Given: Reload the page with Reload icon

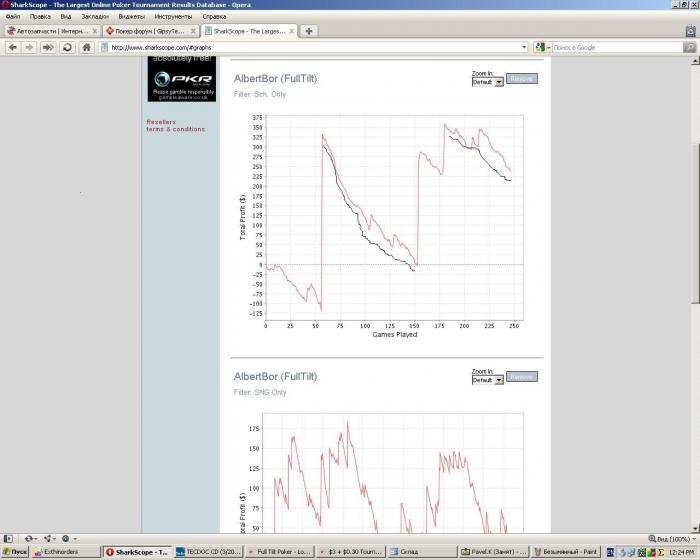Looking at the screenshot, I should [x=67, y=47].
